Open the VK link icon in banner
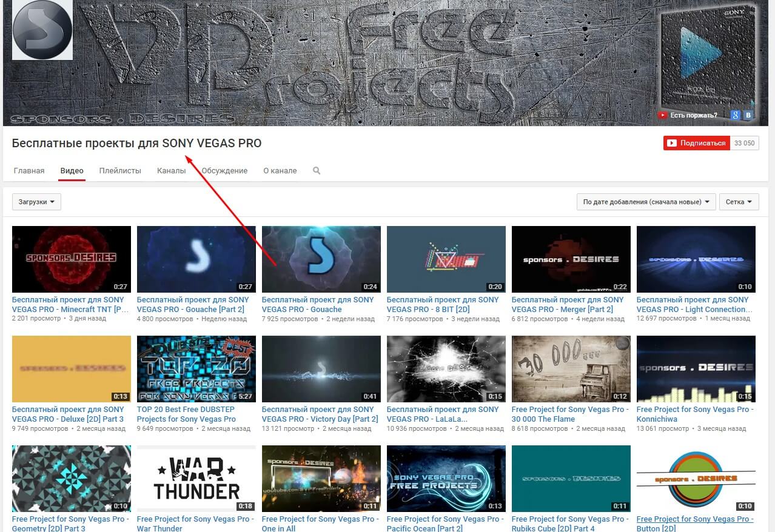The image size is (775, 532). coord(748,115)
